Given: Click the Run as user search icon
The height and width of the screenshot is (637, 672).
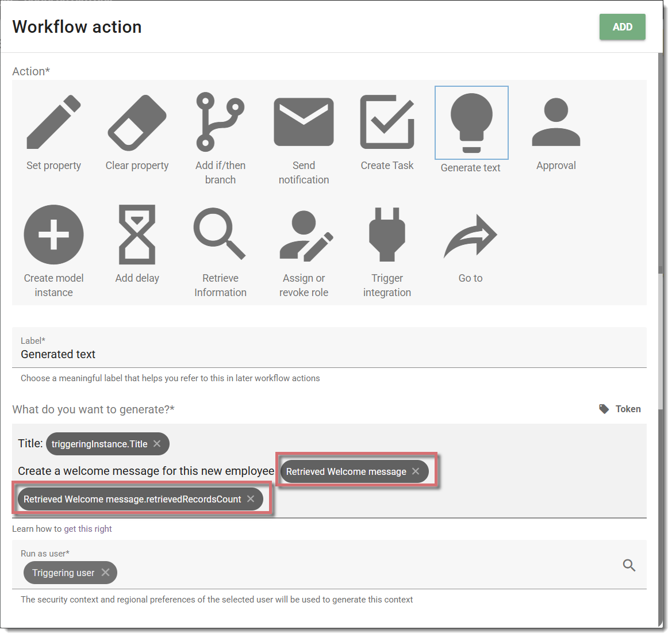Looking at the screenshot, I should point(629,565).
